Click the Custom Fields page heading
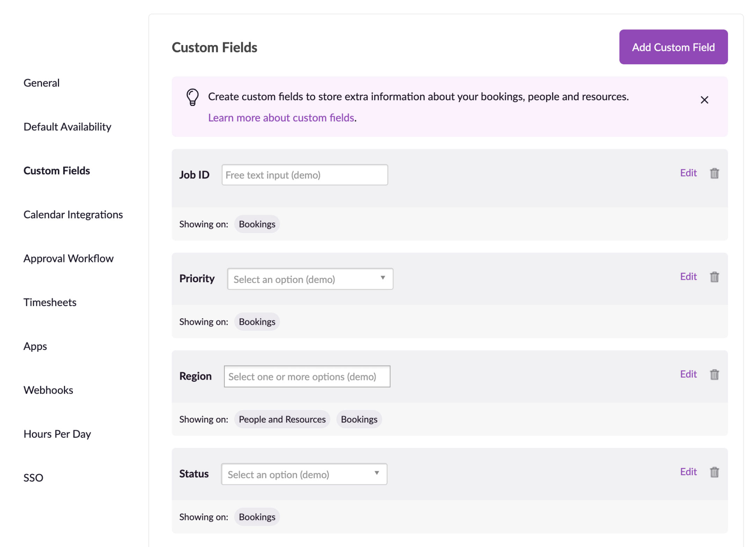 pyautogui.click(x=215, y=48)
